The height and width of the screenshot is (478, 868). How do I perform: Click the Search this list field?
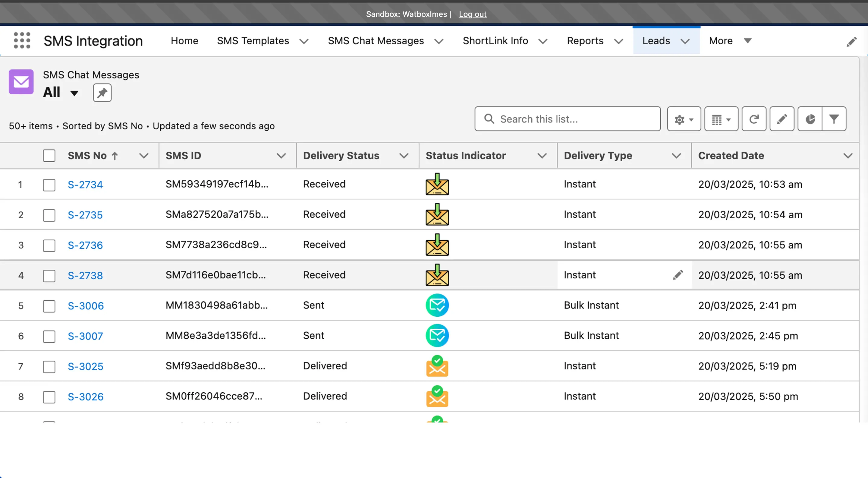pos(568,119)
